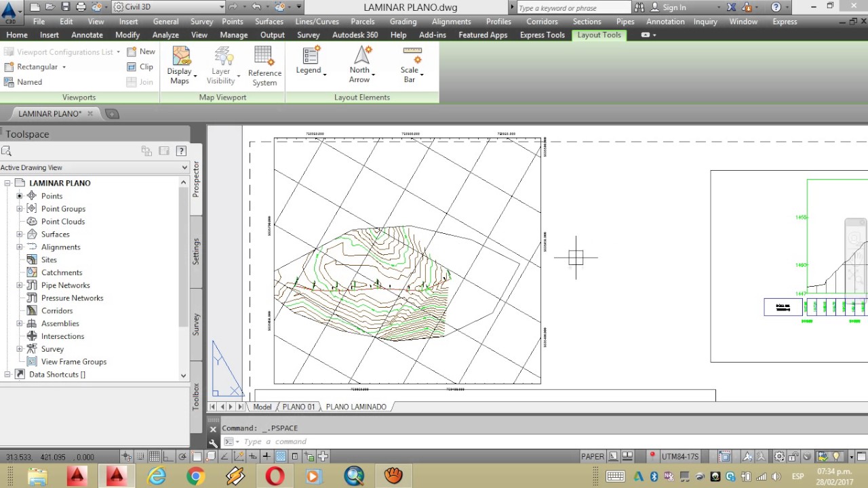
Task: Expand the Point Groups tree node
Action: point(20,209)
